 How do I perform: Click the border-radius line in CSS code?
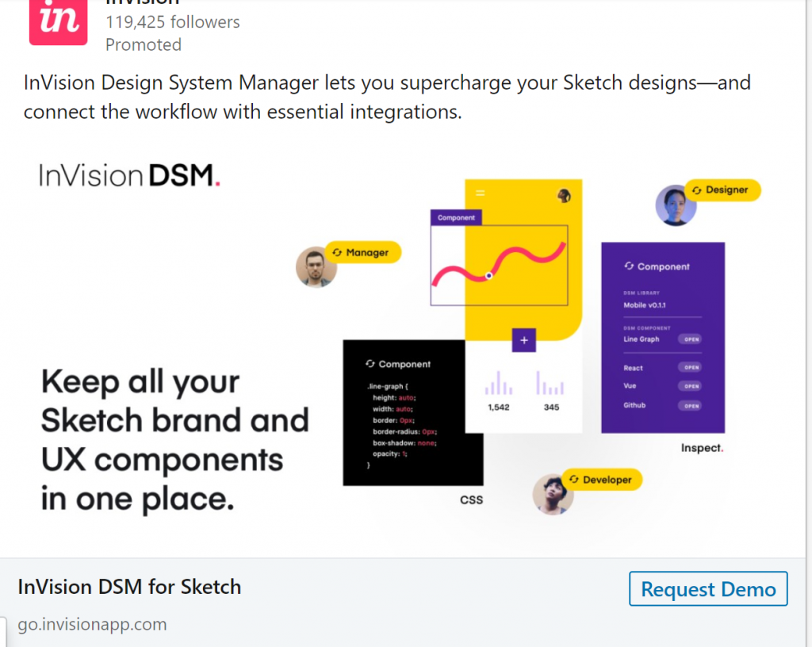pos(405,431)
